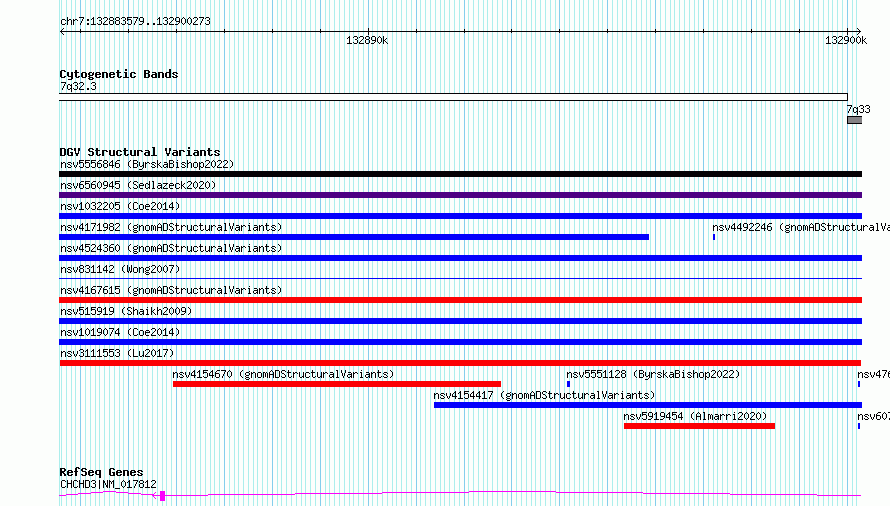Click the nsv4154670 (gnomADStructuralVariants) label
Viewport: 890px width, 506px height.
283,374
